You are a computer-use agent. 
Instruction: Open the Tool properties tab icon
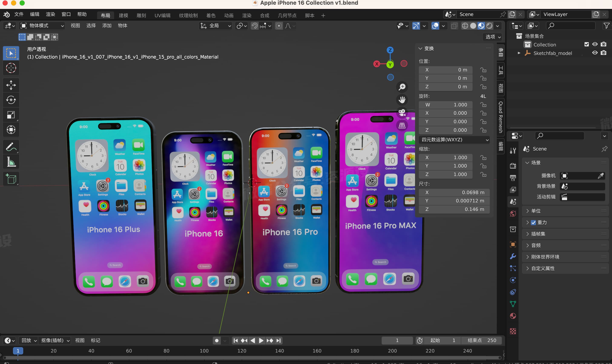[x=513, y=151]
